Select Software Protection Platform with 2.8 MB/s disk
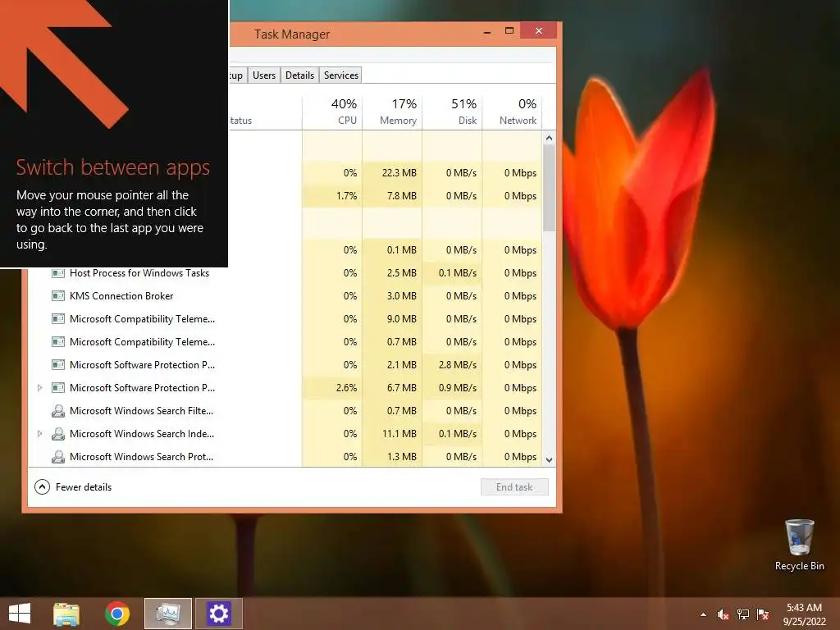840x630 pixels. pos(285,365)
